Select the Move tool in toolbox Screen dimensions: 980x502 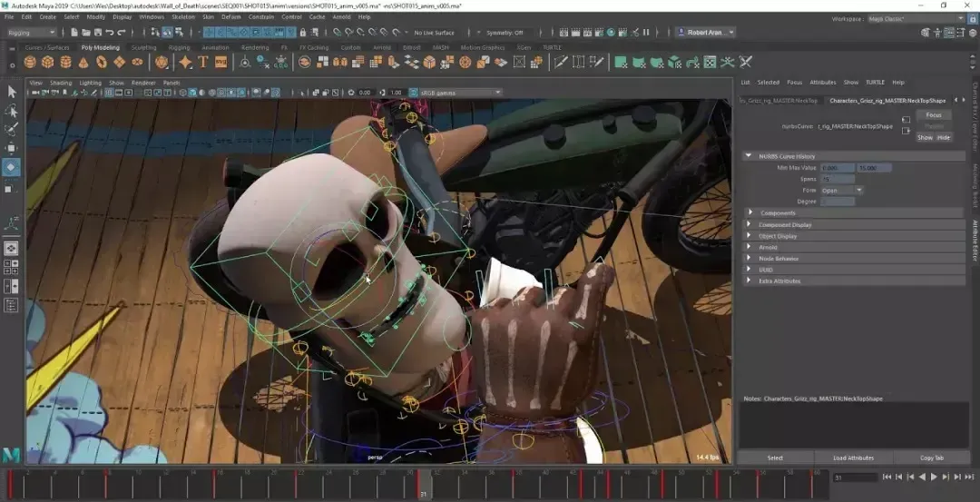click(11, 148)
